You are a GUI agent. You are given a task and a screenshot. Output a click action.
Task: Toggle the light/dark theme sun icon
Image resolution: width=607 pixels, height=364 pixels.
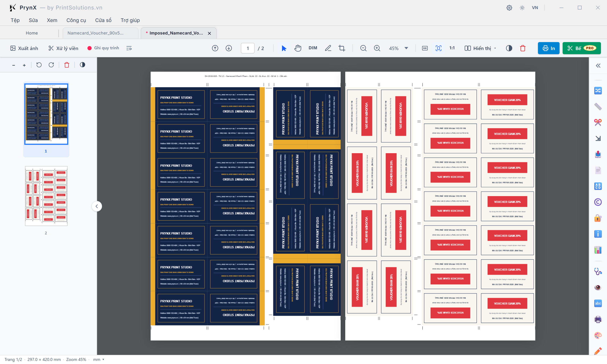[522, 8]
